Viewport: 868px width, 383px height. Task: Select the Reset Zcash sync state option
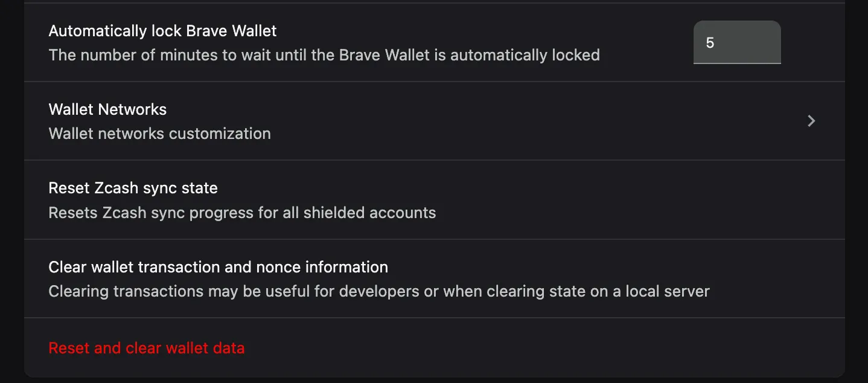(x=133, y=188)
